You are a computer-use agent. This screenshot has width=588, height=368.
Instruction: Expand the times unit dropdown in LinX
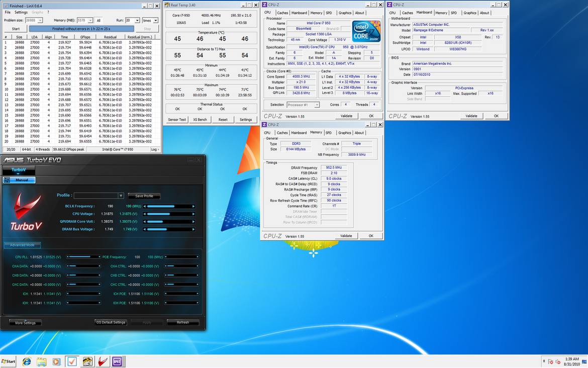tap(155, 20)
